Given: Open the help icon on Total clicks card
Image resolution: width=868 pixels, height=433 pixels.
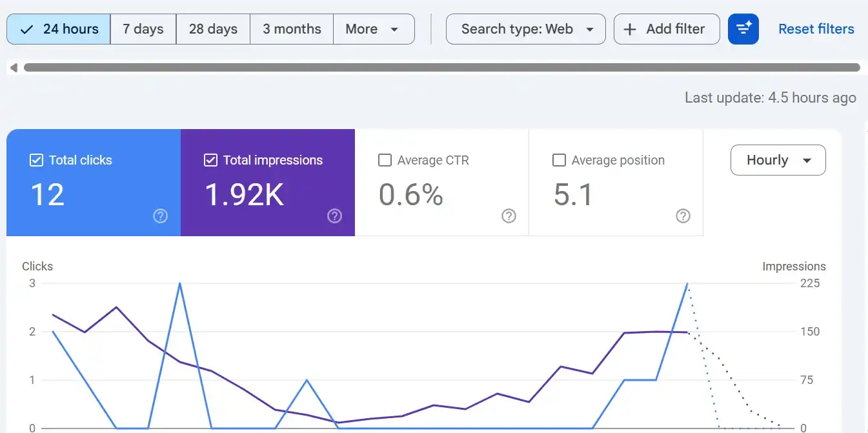Looking at the screenshot, I should tap(160, 216).
